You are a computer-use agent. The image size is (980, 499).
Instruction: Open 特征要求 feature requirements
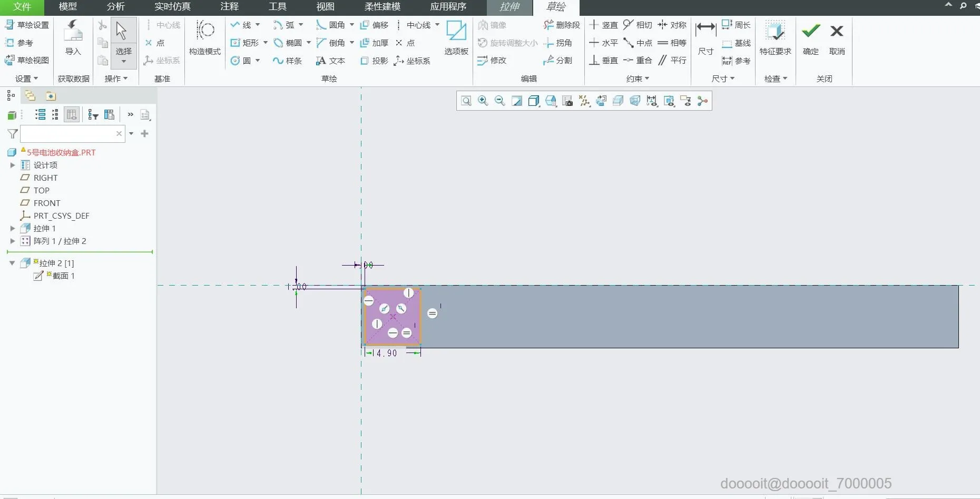pyautogui.click(x=775, y=38)
